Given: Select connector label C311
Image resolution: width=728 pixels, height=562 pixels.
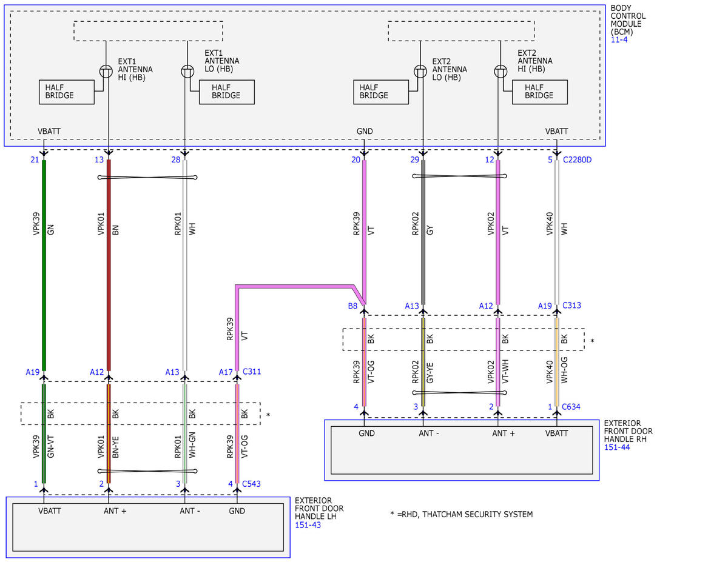Looking at the screenshot, I should (x=252, y=372).
